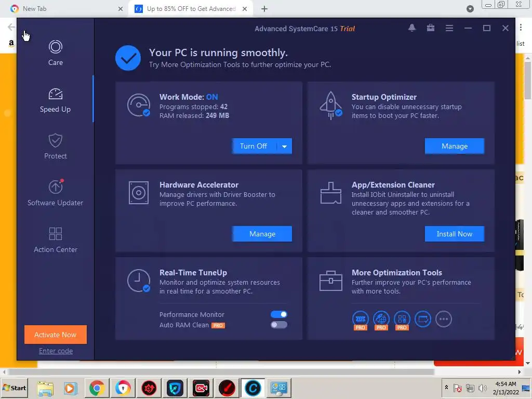
Task: Click the App/Extension Cleaner brush icon
Action: (331, 193)
